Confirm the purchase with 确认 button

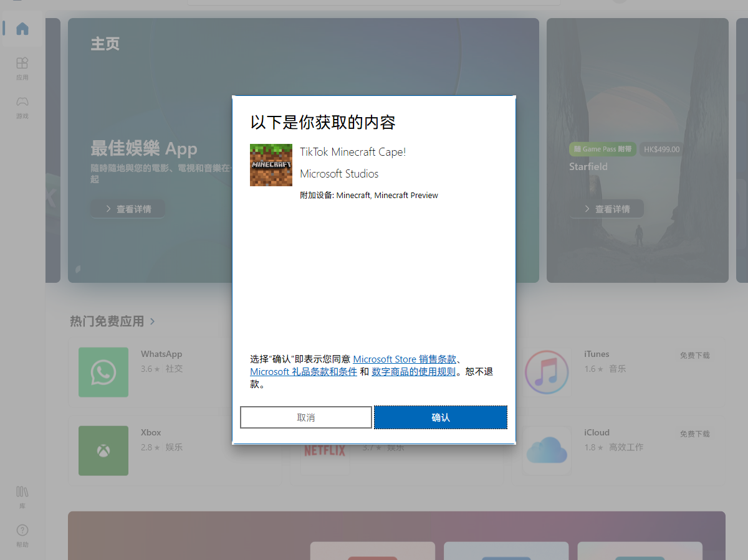(x=441, y=417)
